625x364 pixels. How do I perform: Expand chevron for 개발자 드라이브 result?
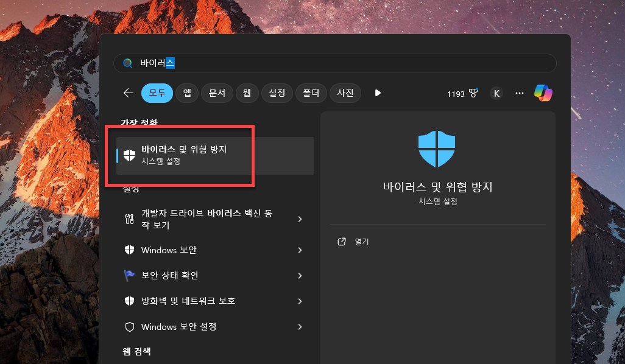point(300,219)
